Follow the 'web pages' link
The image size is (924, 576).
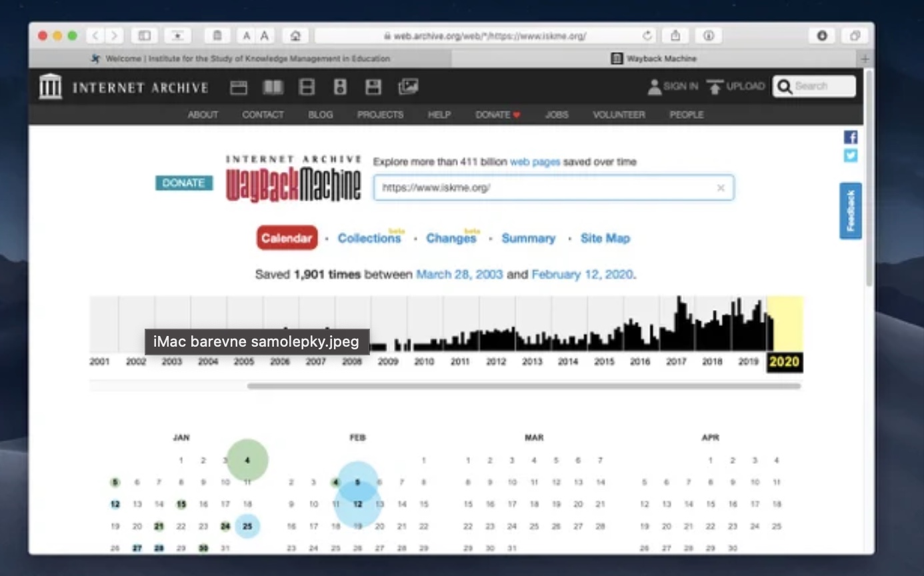[535, 162]
